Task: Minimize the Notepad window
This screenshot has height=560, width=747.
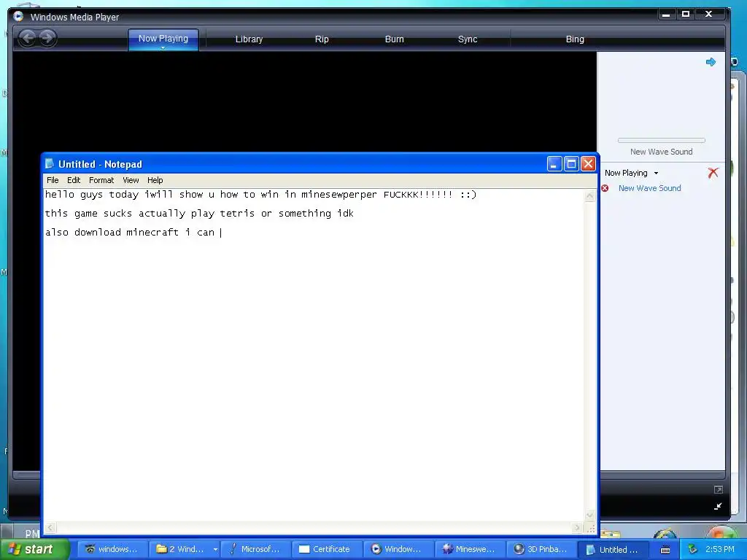Action: 554,164
